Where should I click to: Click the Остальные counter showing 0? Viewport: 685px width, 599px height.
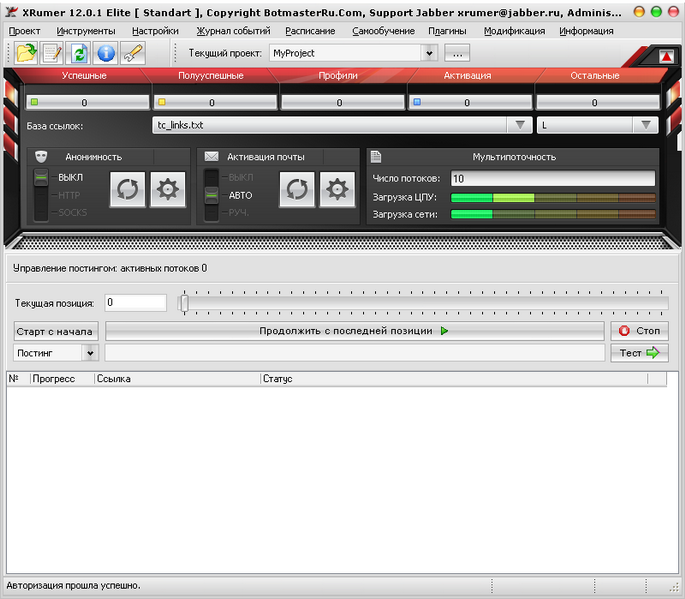point(598,103)
